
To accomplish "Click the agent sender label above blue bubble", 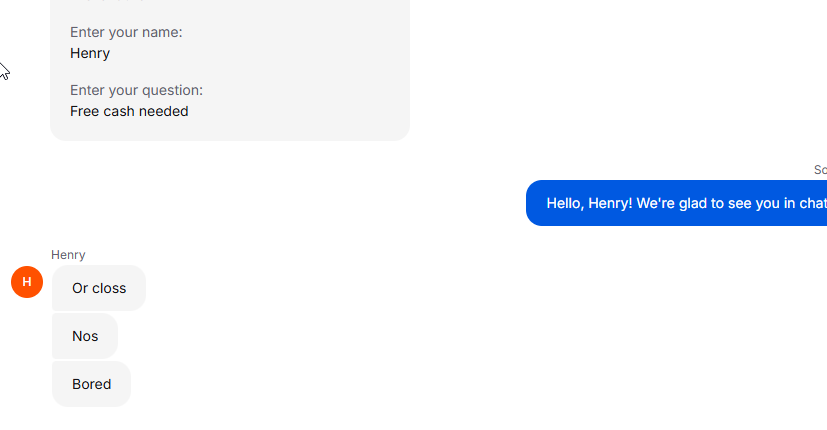I will tap(820, 170).
